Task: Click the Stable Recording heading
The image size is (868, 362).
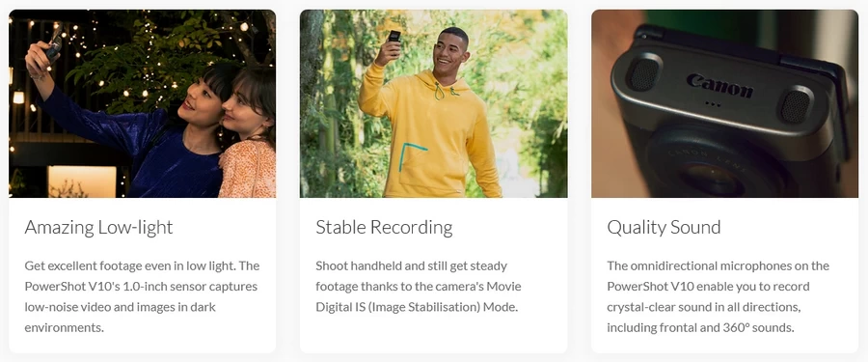Action: [384, 227]
